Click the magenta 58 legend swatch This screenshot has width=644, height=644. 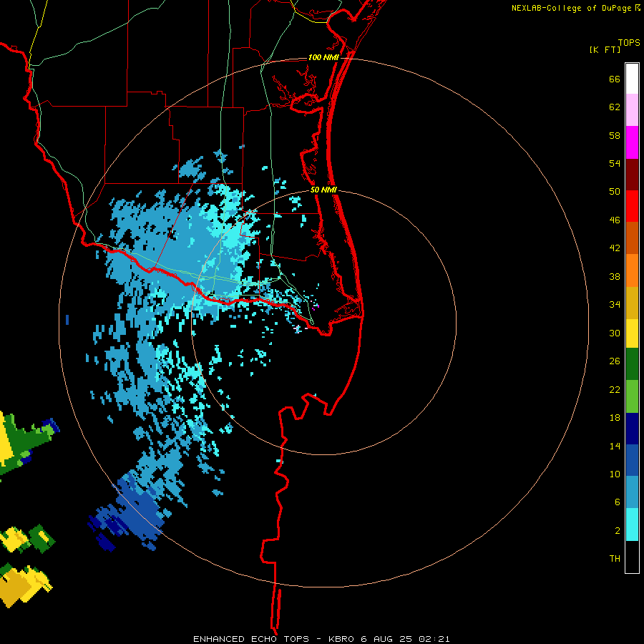click(x=632, y=142)
